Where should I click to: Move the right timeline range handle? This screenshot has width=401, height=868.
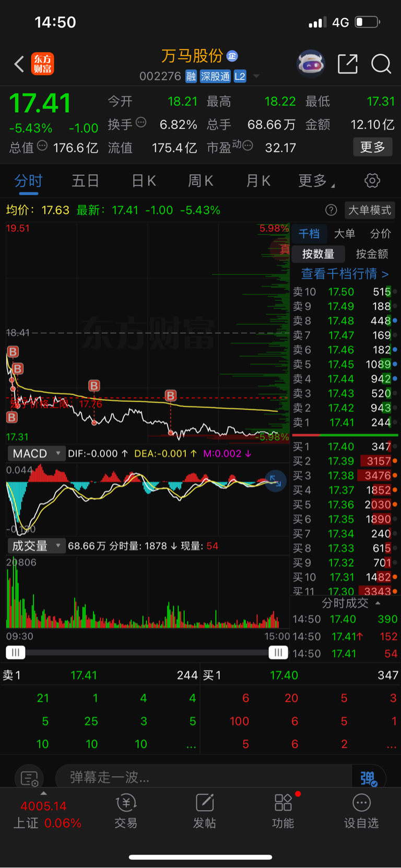[278, 652]
